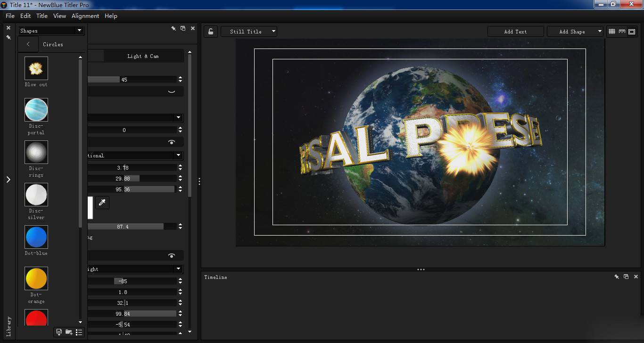The height and width of the screenshot is (343, 644).
Task: Click the curved bevel profile icon
Action: pyautogui.click(x=172, y=92)
